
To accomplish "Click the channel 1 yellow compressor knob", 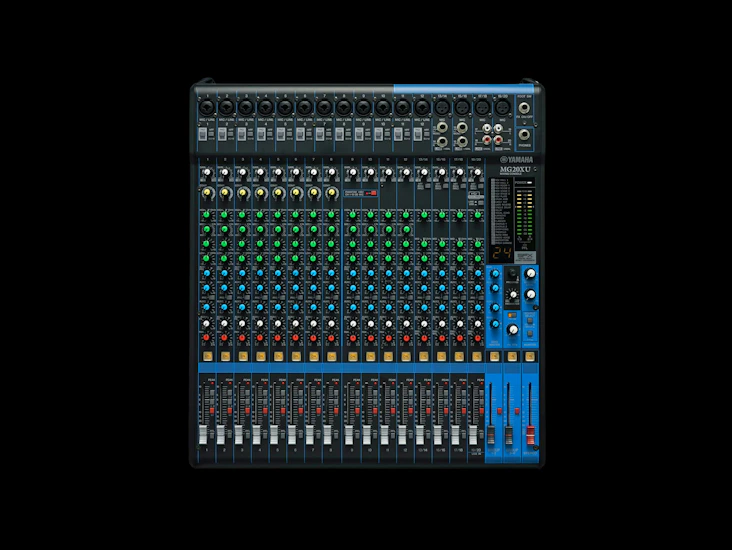I will [x=205, y=191].
